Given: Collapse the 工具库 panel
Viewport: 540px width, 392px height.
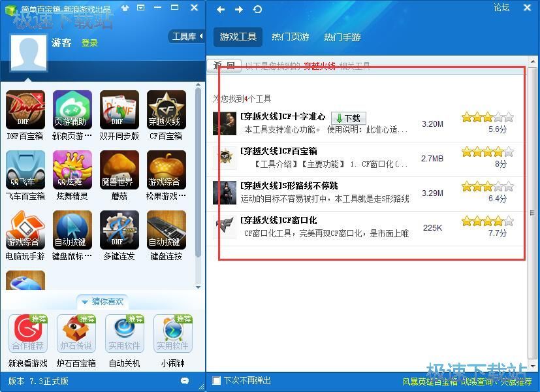Looking at the screenshot, I should click(x=187, y=36).
